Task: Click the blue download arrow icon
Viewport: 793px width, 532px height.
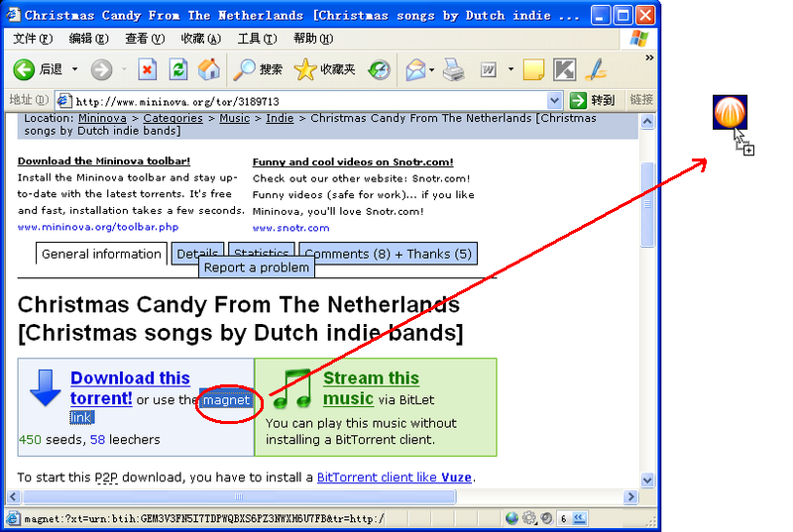Action: point(46,387)
